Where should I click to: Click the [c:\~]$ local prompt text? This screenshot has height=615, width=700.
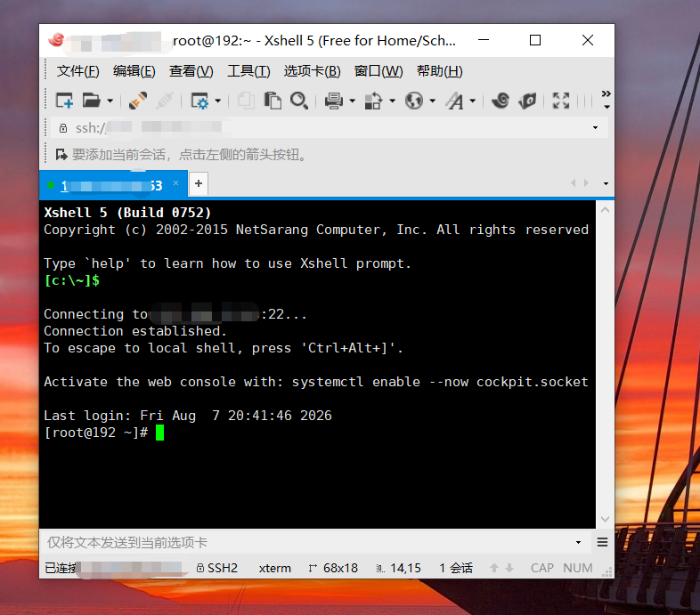pyautogui.click(x=72, y=280)
